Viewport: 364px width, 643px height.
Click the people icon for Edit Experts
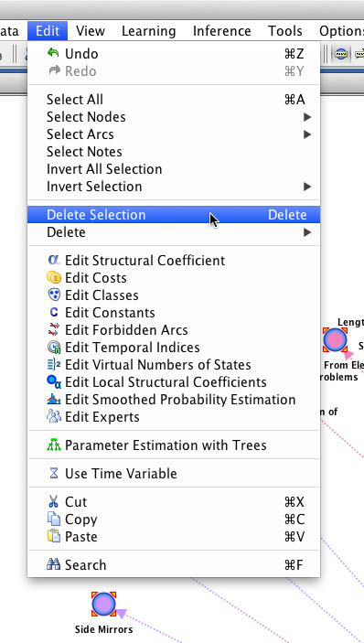click(54, 417)
